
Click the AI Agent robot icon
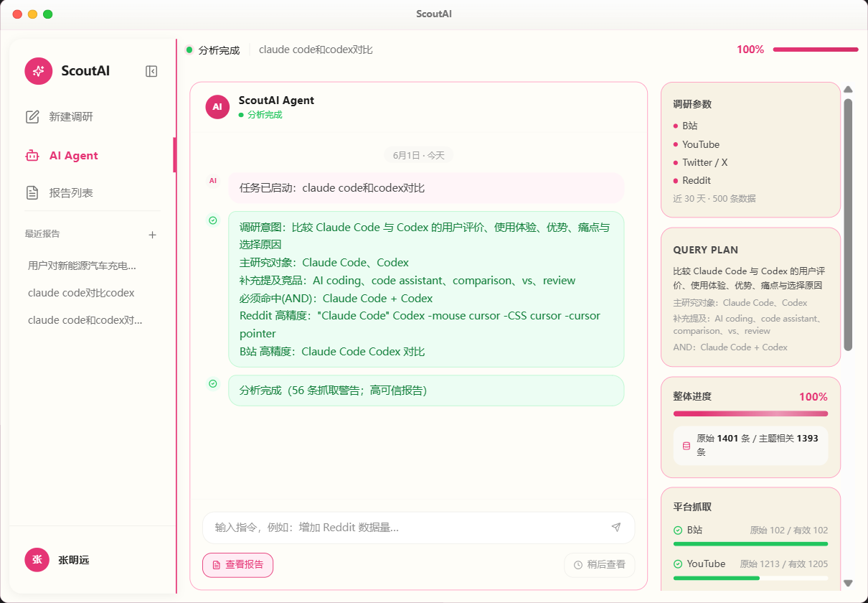pos(32,156)
